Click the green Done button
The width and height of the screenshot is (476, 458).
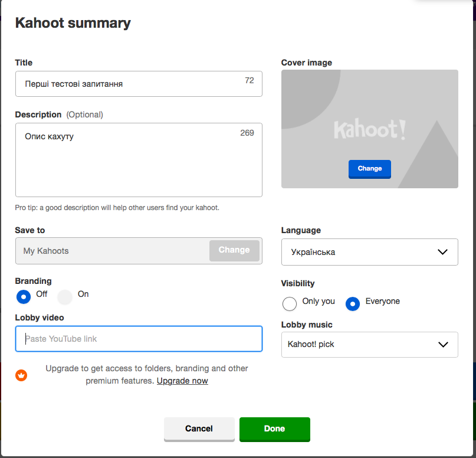click(275, 429)
